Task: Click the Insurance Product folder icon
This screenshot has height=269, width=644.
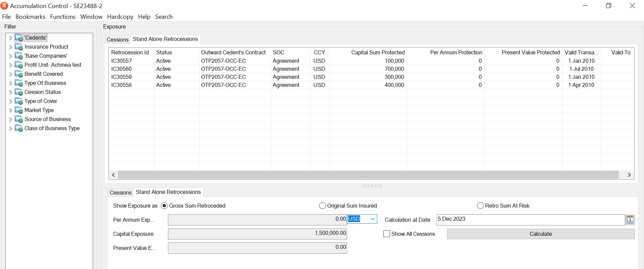Action: coord(19,47)
